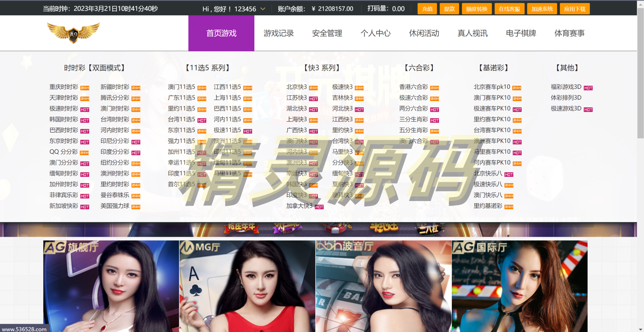The image size is (644, 332).
Task: Open 美国强力球 game
Action: coord(115,206)
